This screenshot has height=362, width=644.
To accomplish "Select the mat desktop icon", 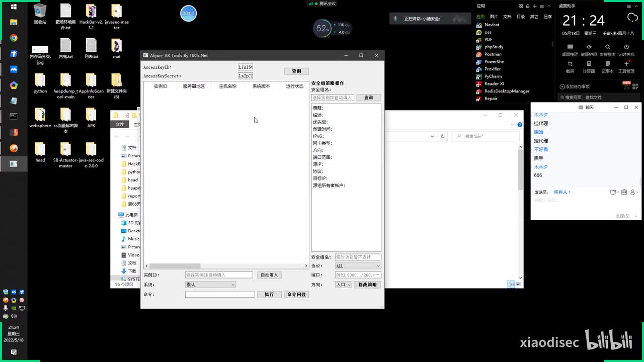I will pyautogui.click(x=116, y=49).
